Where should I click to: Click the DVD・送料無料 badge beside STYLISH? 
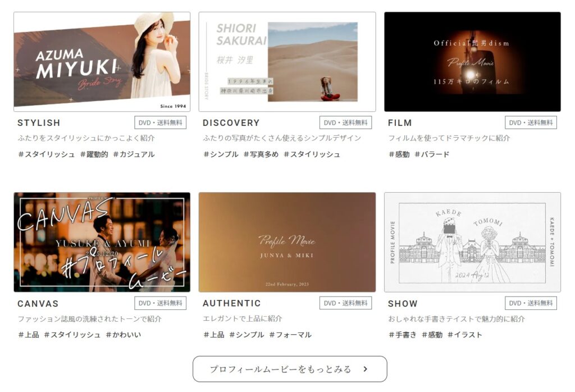pyautogui.click(x=160, y=123)
